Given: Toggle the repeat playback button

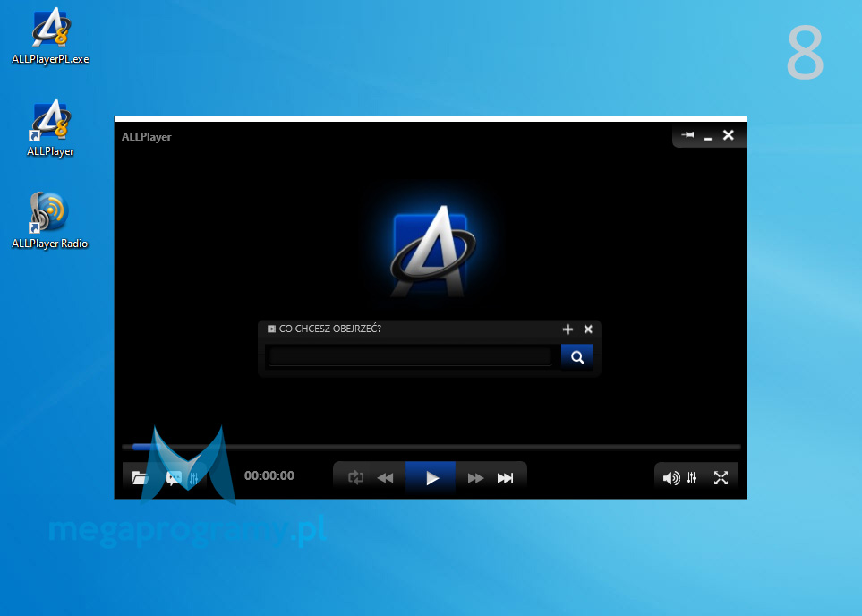Looking at the screenshot, I should [x=355, y=477].
